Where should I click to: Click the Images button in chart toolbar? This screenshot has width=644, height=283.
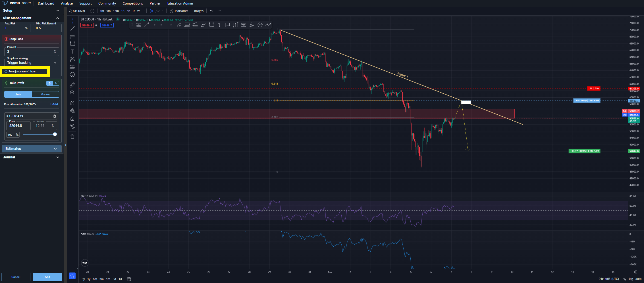point(199,11)
